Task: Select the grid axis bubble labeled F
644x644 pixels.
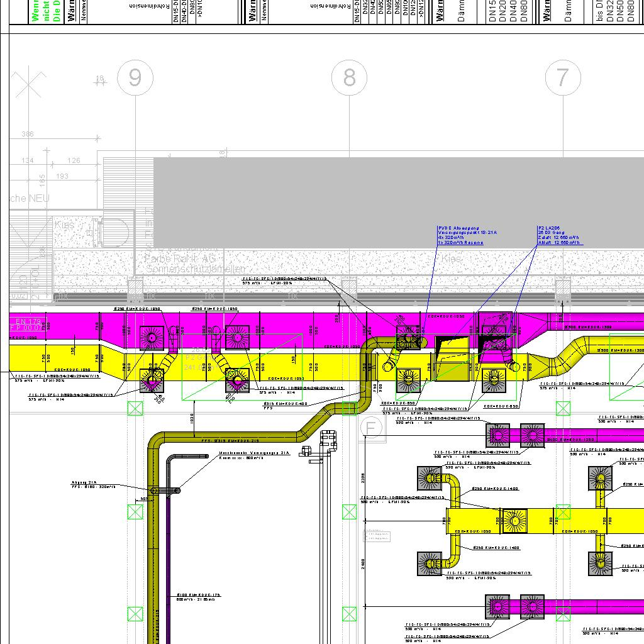Action: [x=371, y=428]
